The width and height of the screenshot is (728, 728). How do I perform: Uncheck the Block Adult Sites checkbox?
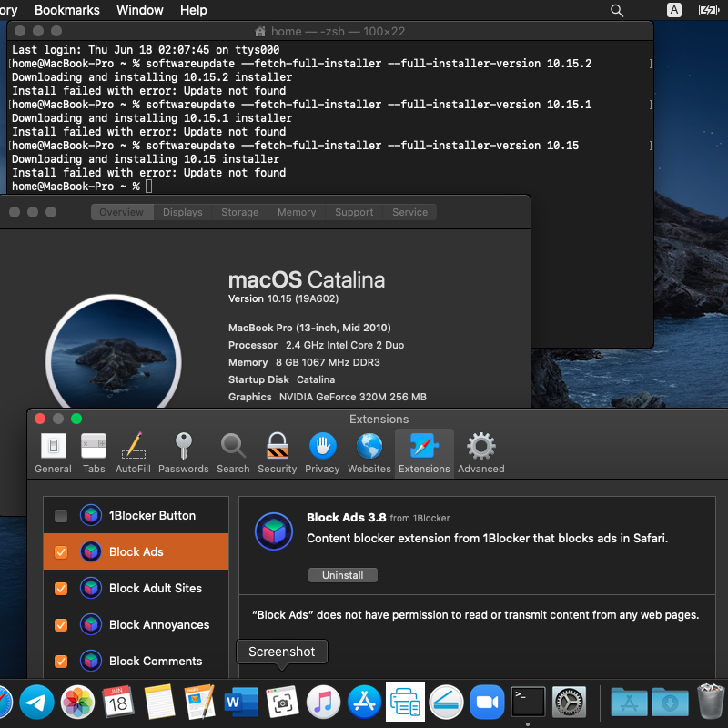pyautogui.click(x=61, y=589)
